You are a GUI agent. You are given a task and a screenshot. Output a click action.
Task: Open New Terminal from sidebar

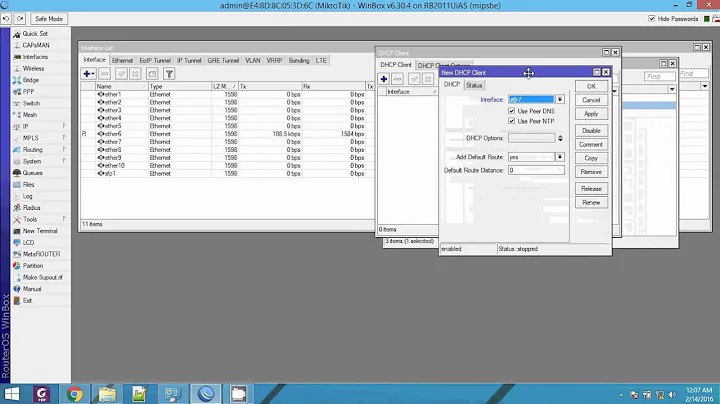tap(40, 231)
